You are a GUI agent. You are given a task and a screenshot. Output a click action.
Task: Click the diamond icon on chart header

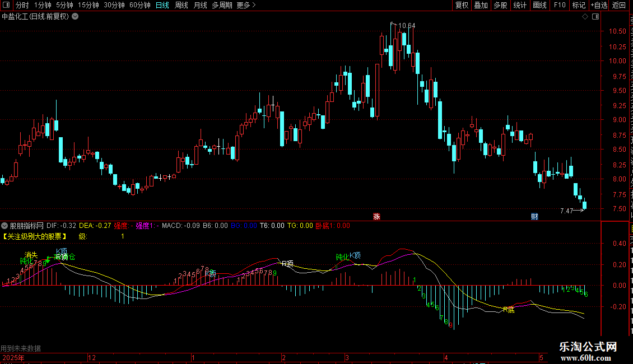tap(585, 17)
